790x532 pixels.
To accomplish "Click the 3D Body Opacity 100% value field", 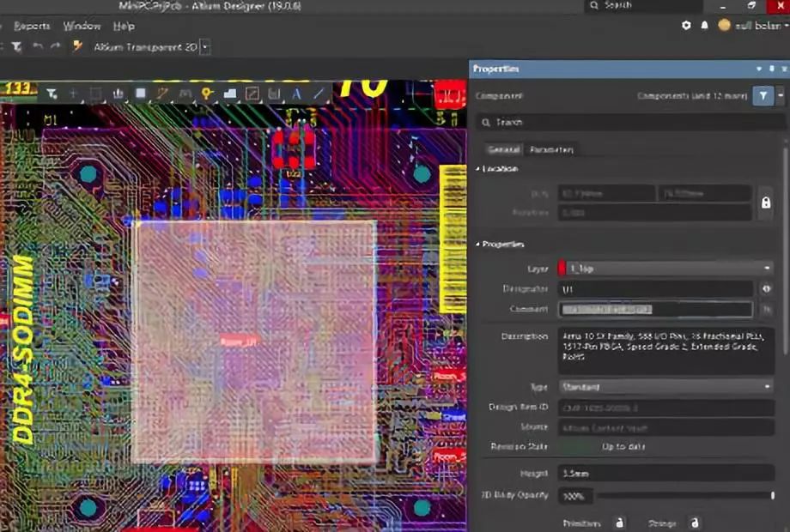I will [575, 496].
